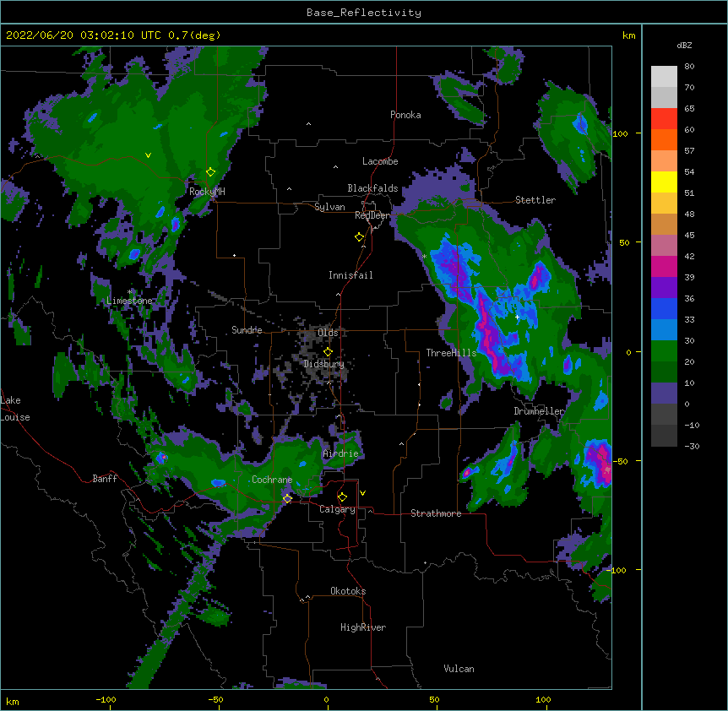Click the km unit label at top right
Screen dimensions: 728x711
click(629, 35)
